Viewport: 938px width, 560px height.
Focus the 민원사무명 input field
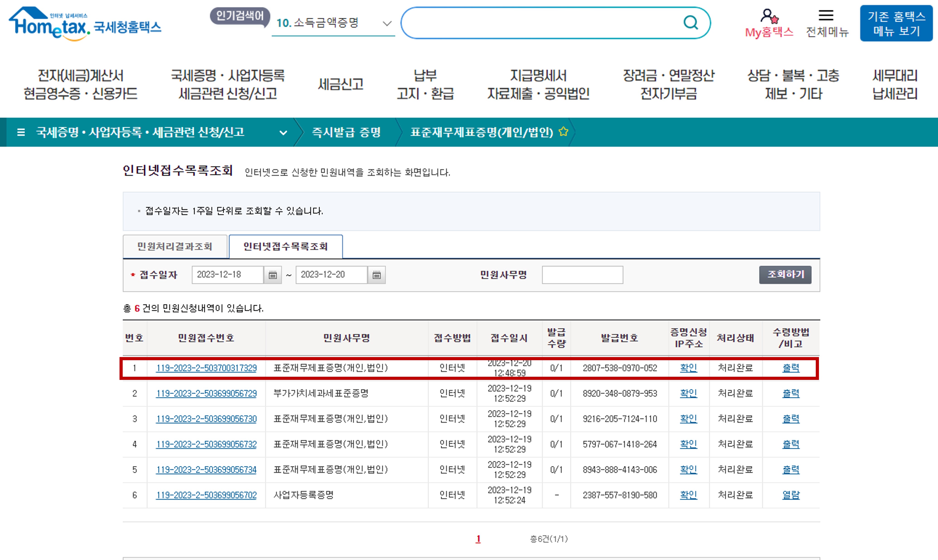[582, 275]
